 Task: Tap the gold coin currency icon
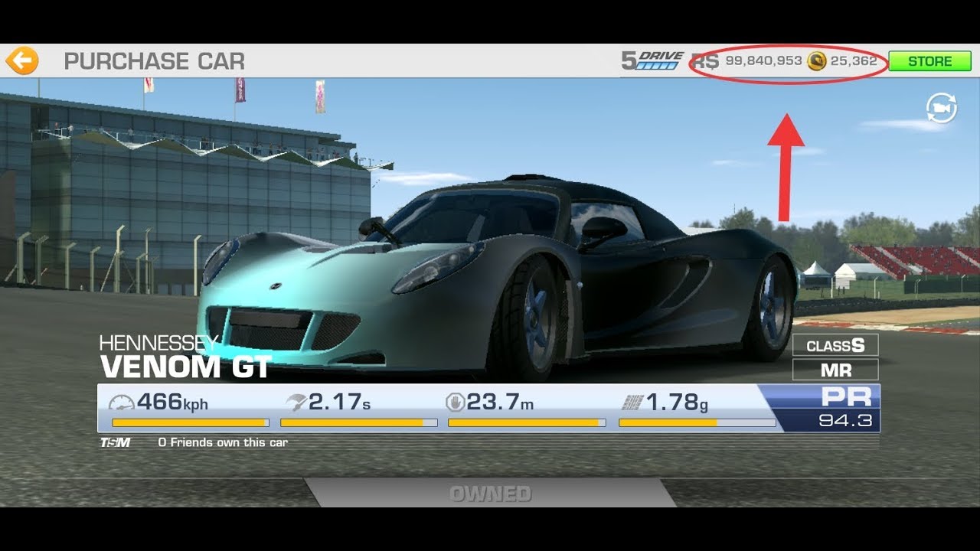point(817,61)
